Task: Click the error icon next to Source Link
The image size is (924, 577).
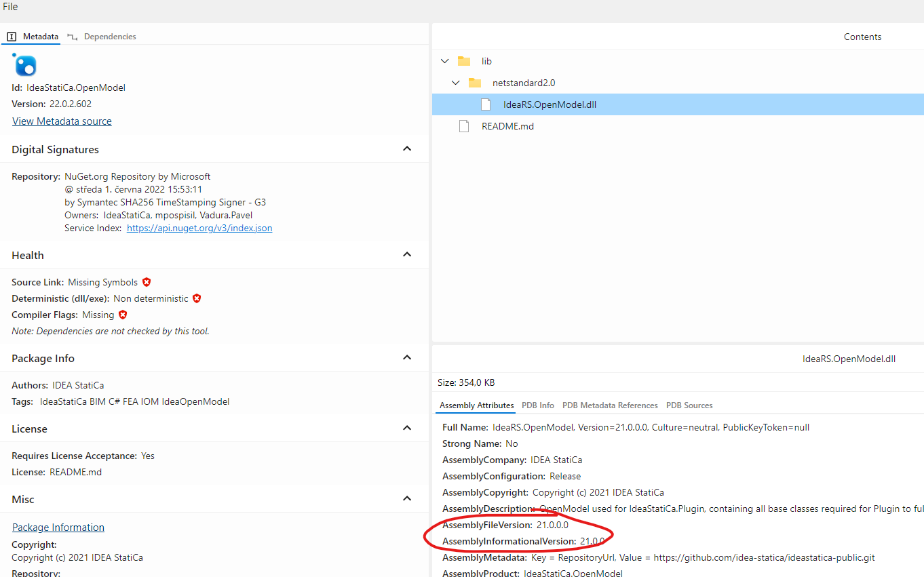Action: (147, 282)
